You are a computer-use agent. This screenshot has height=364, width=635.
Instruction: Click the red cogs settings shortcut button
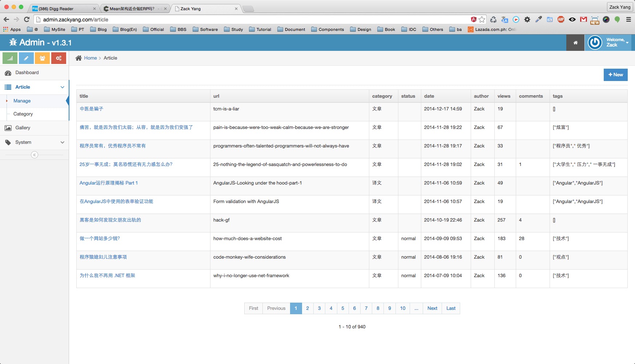pyautogui.click(x=59, y=58)
